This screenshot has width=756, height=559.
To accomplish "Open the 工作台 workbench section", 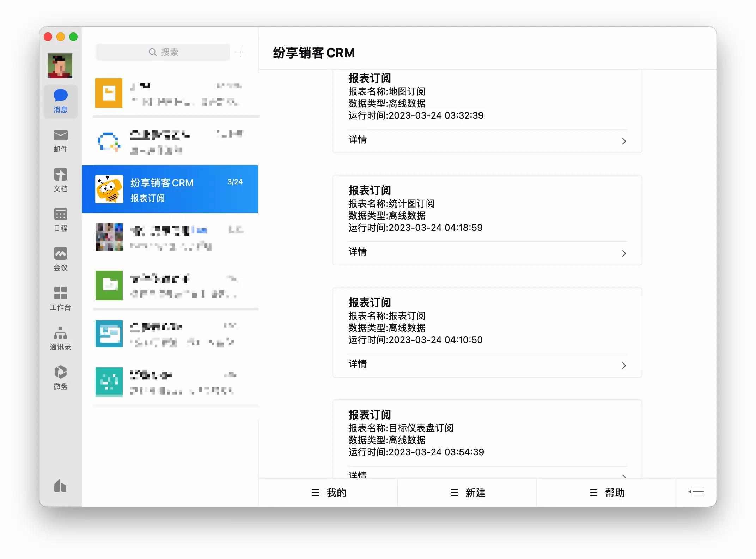I will [x=60, y=299].
